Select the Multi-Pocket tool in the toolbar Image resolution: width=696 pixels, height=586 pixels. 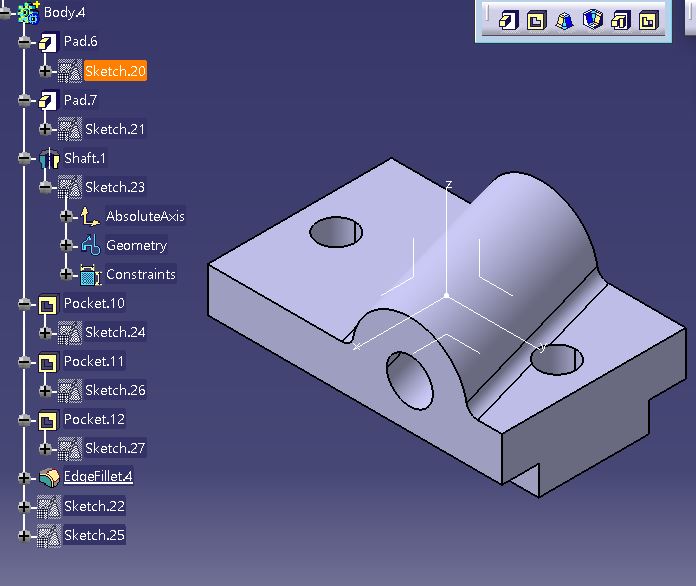click(x=649, y=20)
